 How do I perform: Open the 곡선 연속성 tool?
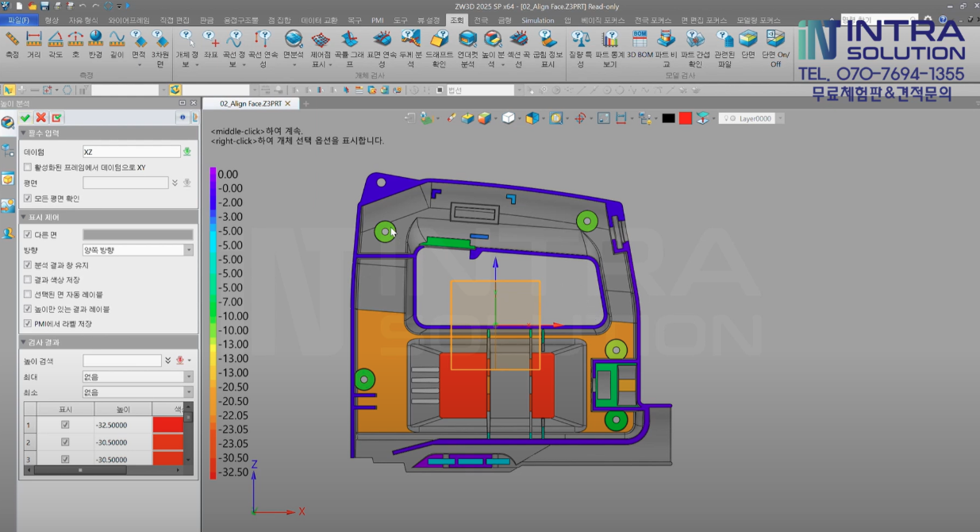point(262,48)
